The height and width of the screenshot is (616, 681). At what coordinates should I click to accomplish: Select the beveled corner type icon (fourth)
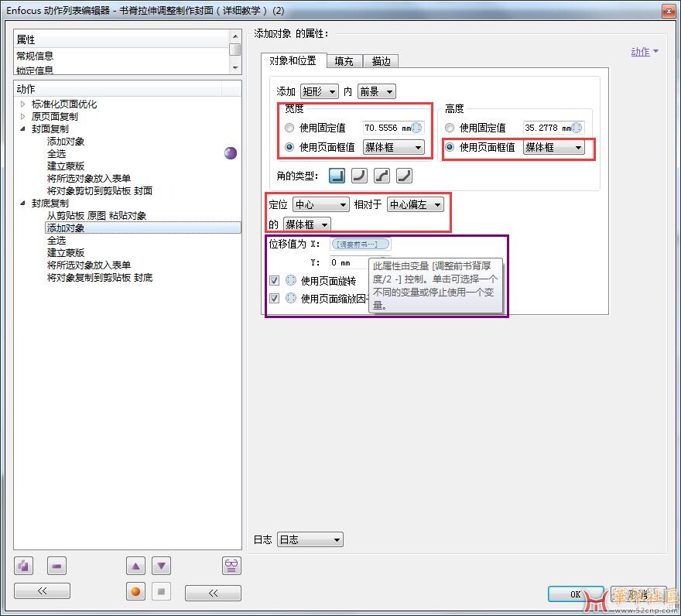(x=404, y=176)
